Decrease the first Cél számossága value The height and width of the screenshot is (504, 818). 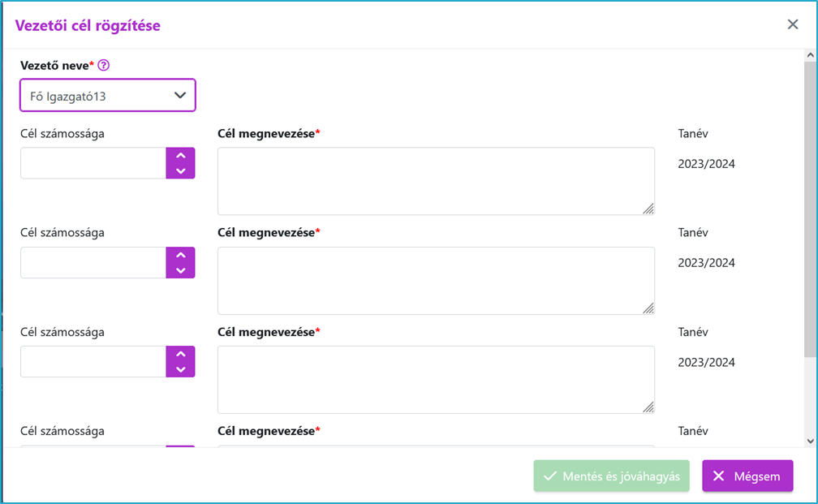[180, 171]
